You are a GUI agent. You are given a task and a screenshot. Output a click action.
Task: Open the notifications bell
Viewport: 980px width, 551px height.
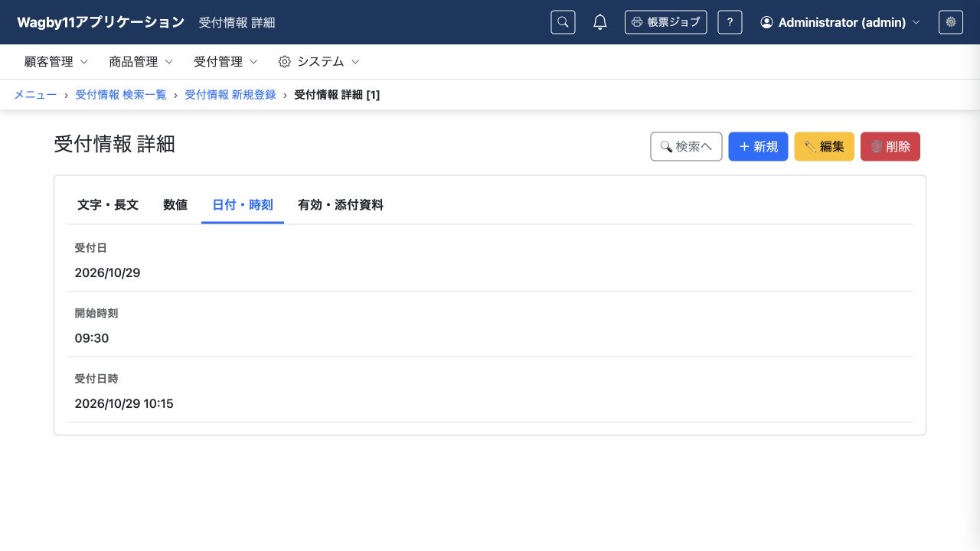click(600, 22)
